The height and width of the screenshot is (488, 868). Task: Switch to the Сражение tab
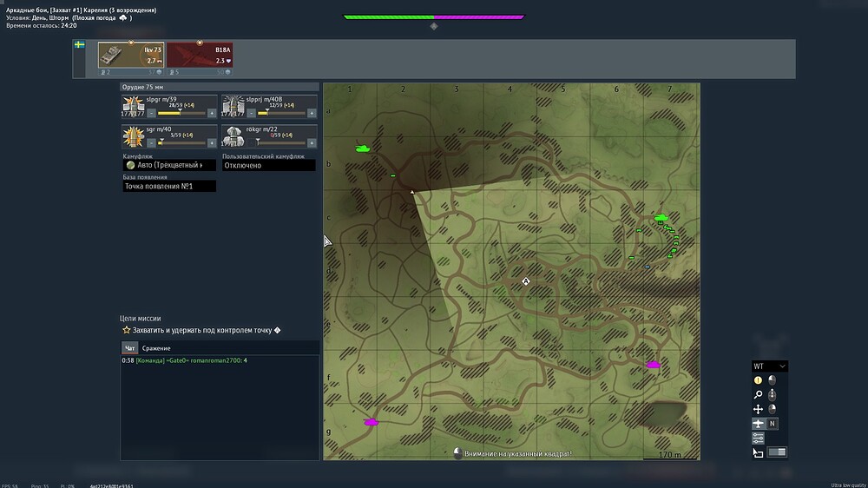pyautogui.click(x=156, y=348)
